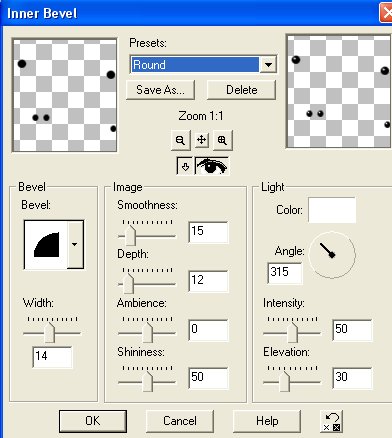Select the Round preset combo box
The height and width of the screenshot is (438, 392).
click(x=203, y=65)
